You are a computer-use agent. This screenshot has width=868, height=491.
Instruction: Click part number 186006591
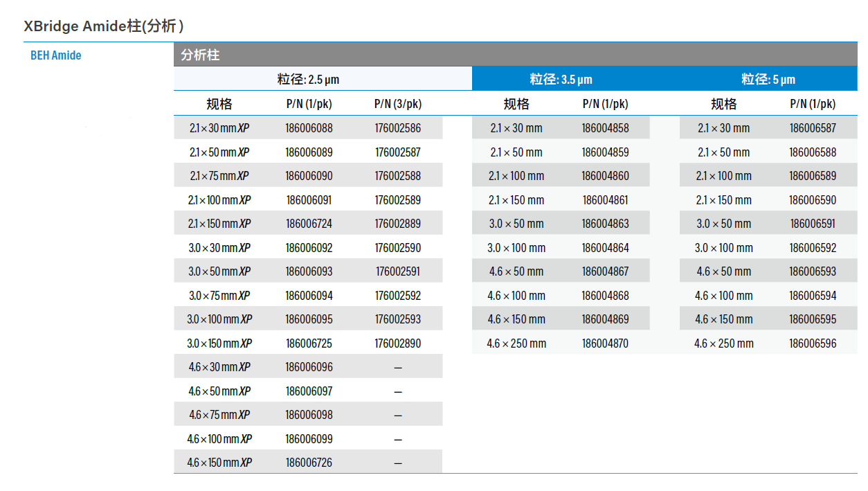click(813, 224)
